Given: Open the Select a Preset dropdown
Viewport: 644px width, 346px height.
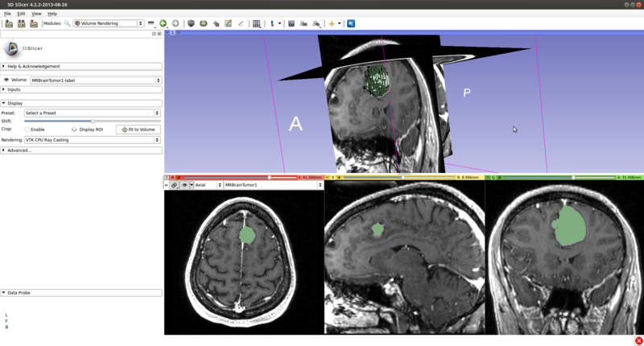Looking at the screenshot, I should tap(92, 113).
